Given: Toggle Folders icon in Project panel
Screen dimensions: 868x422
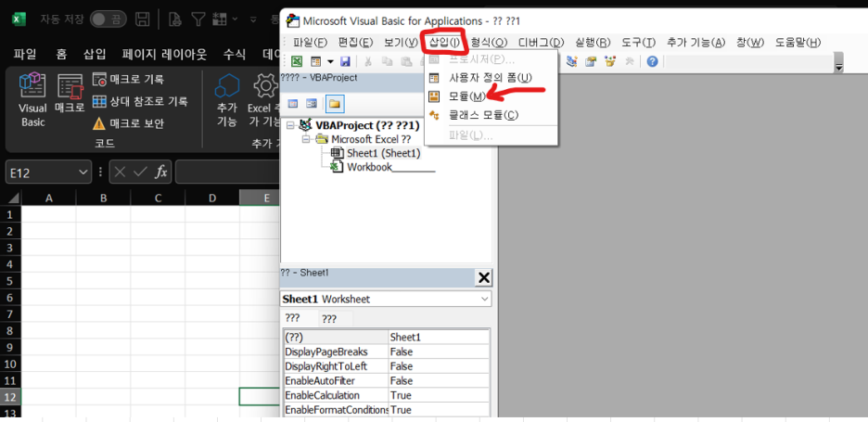Looking at the screenshot, I should [334, 104].
